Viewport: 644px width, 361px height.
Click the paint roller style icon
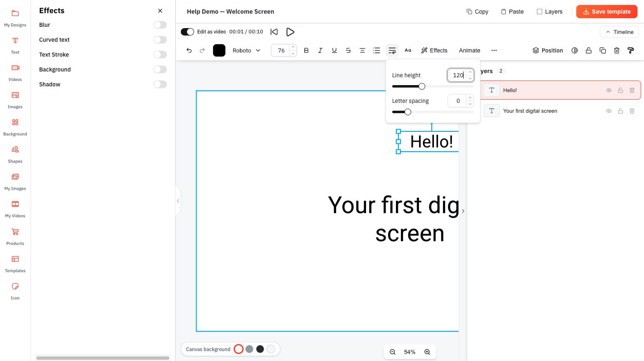(x=631, y=50)
